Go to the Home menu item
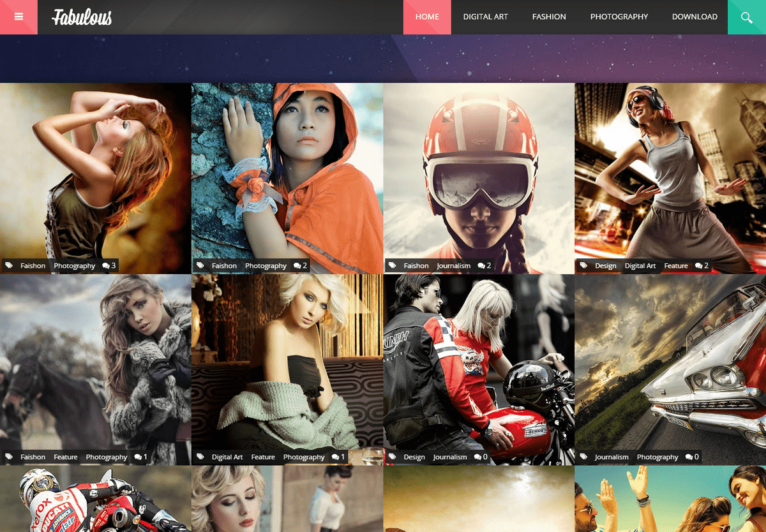 [427, 17]
